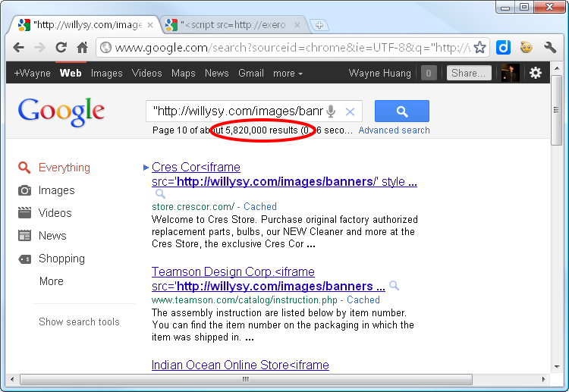569x392 pixels.
Task: Click the 'Page 10 of about' results text
Action: pos(187,130)
